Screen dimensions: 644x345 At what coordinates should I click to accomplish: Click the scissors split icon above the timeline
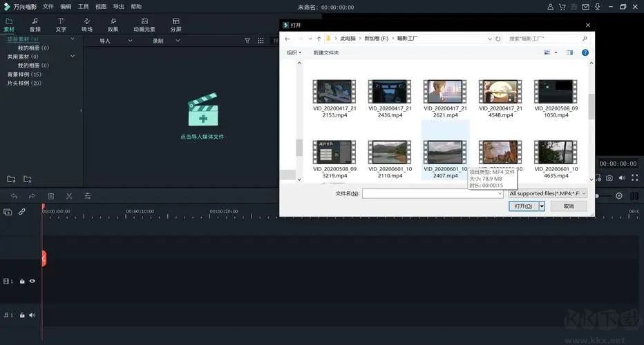(x=69, y=196)
